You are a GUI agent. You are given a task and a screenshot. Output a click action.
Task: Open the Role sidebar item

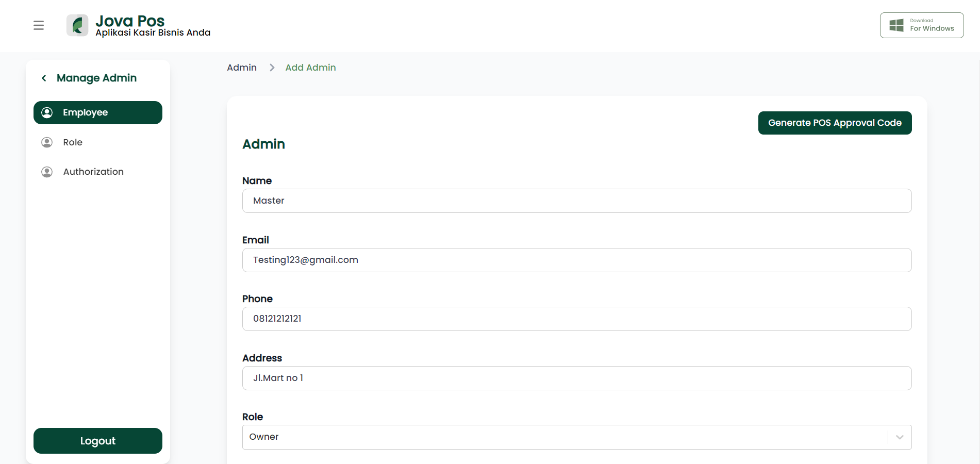click(x=98, y=142)
